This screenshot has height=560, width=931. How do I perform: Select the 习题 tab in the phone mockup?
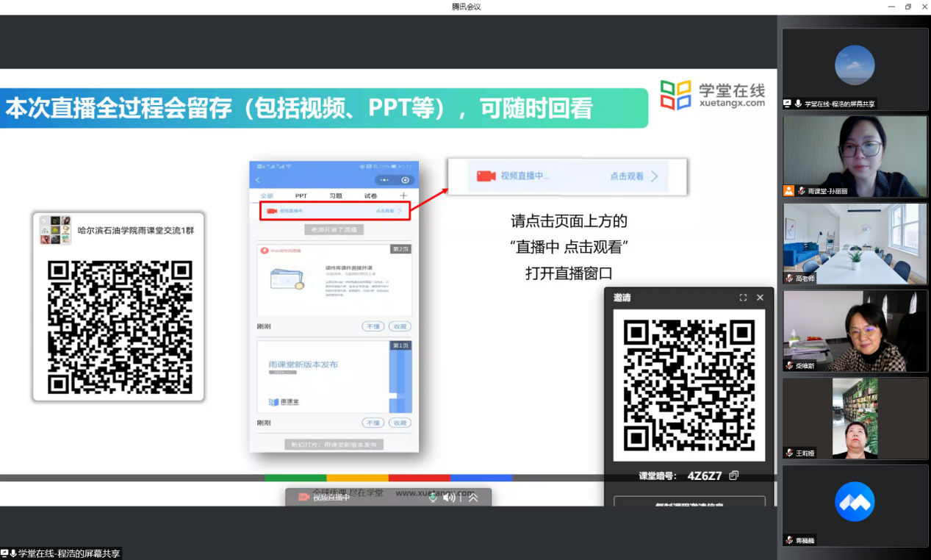tap(336, 196)
